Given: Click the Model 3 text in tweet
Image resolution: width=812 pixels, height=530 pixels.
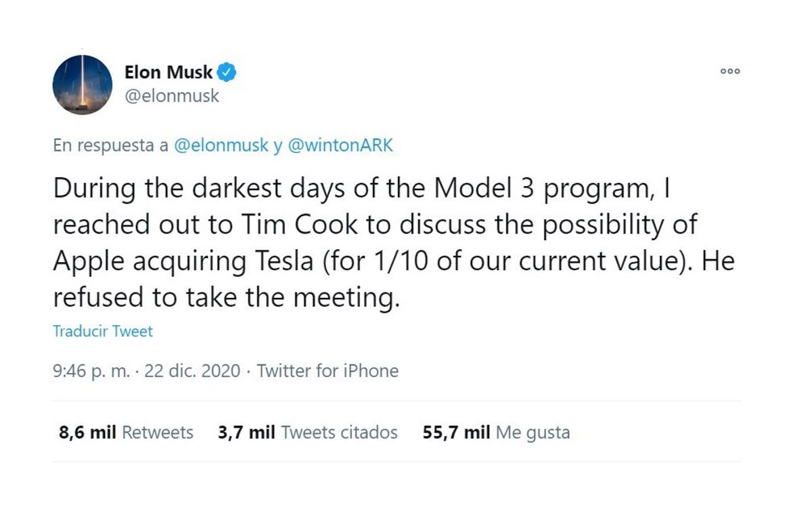Looking at the screenshot, I should (484, 189).
